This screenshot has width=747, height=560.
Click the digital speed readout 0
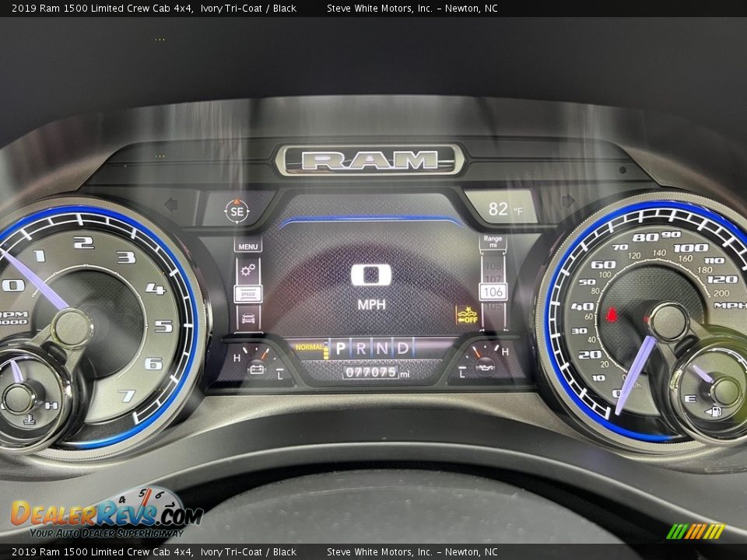tap(371, 275)
